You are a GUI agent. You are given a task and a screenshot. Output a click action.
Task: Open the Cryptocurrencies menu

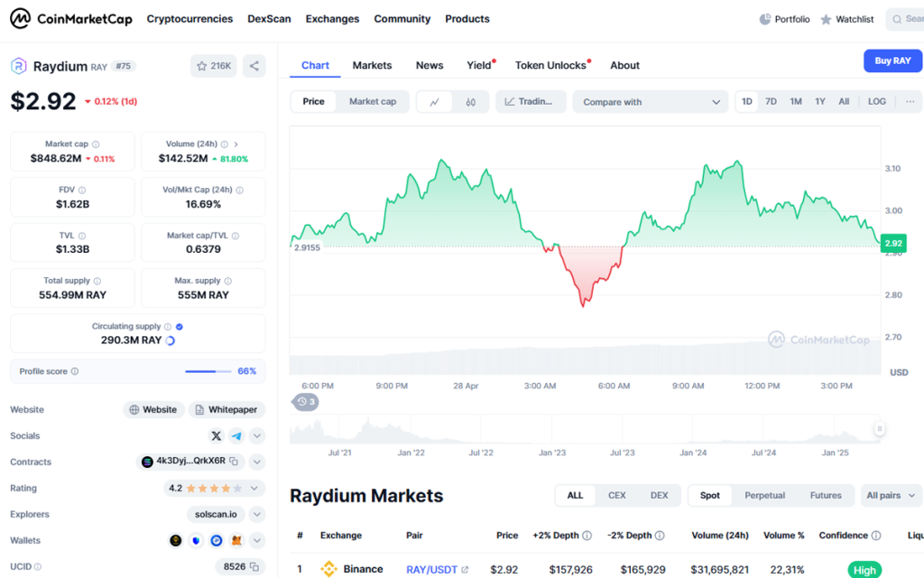[x=189, y=19]
